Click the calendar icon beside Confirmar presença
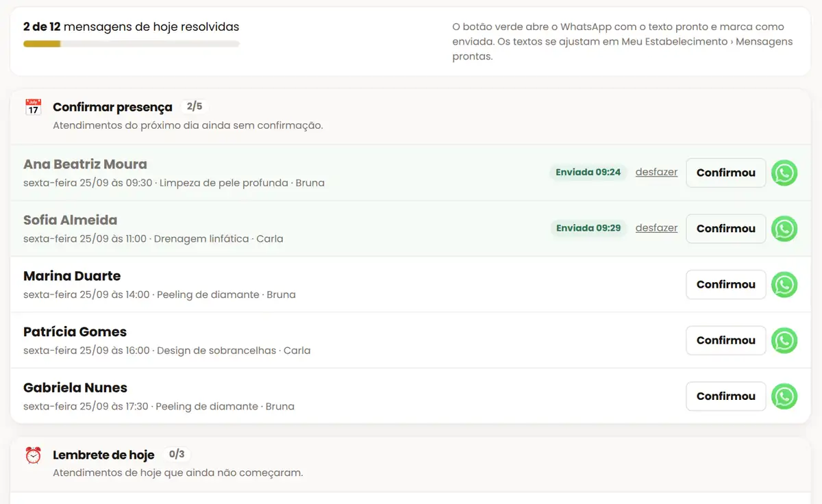822x504 pixels. coord(33,108)
